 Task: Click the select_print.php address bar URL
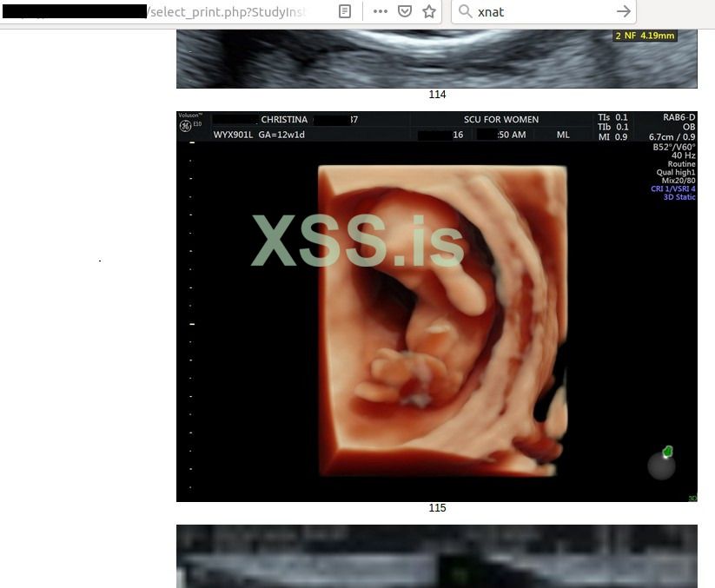click(226, 12)
